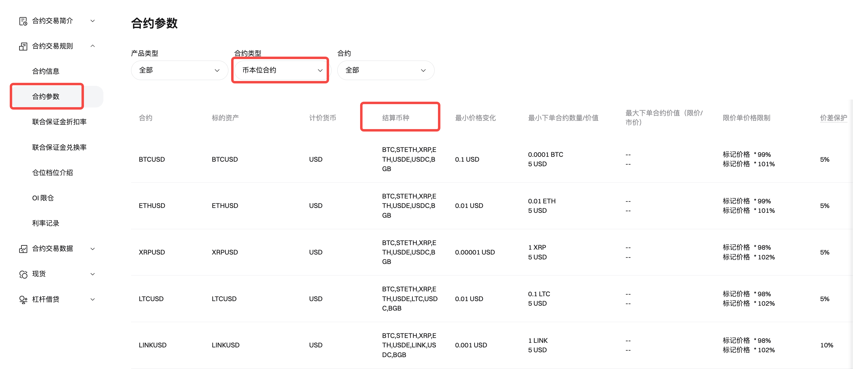Viewport: 868px width, 369px height.
Task: Collapse the 合约交易规则 section chevron
Action: 93,46
